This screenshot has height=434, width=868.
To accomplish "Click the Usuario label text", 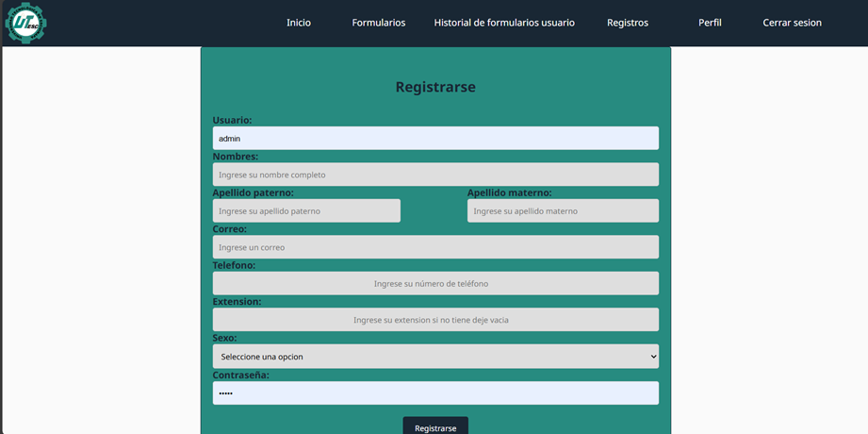I will [232, 121].
